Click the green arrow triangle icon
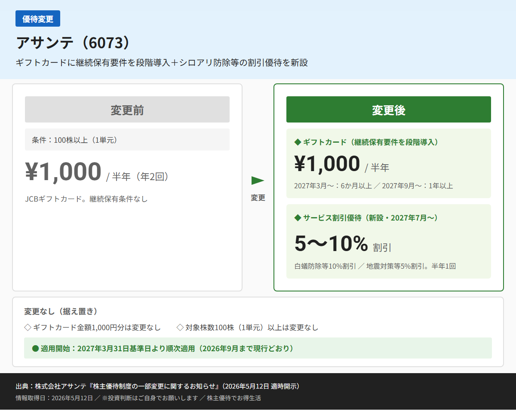Screen dimensions: 516x420 [258, 180]
